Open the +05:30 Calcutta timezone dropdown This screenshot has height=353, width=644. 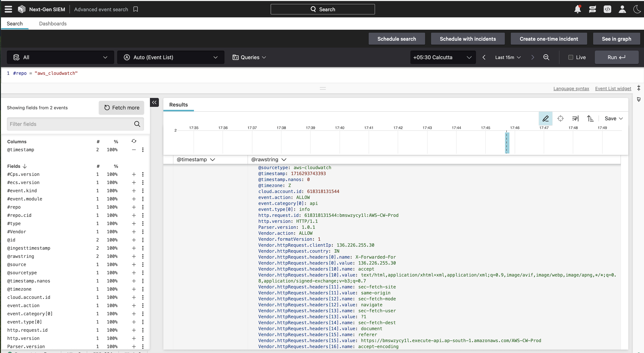pyautogui.click(x=443, y=57)
